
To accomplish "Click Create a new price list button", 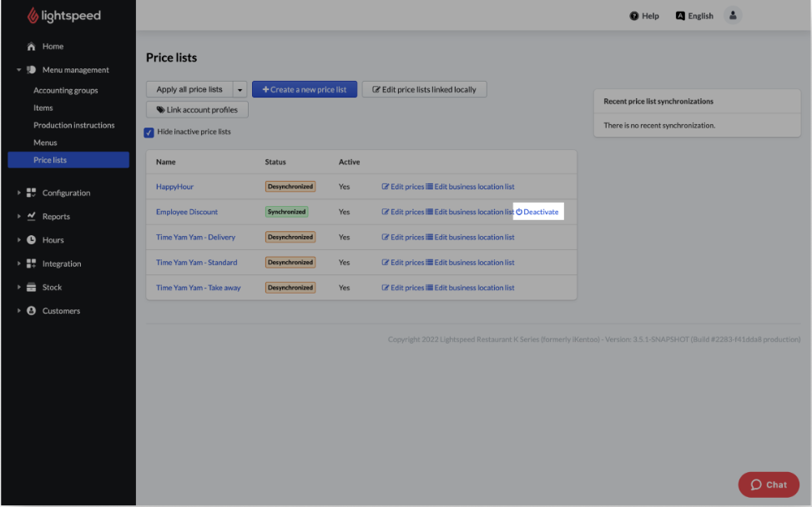I will coord(305,89).
